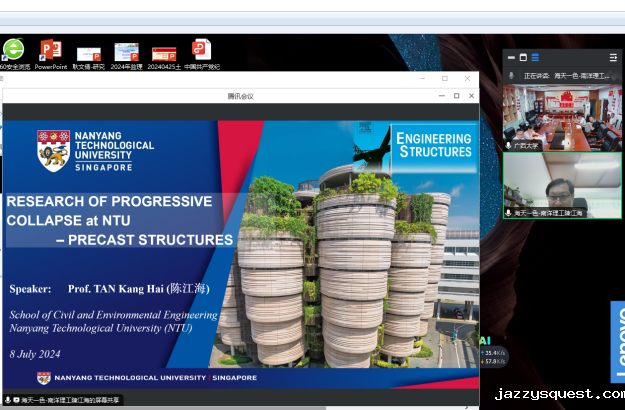Open the 20240425土 presentation file
Screen dimensions: 625x410
(x=163, y=52)
